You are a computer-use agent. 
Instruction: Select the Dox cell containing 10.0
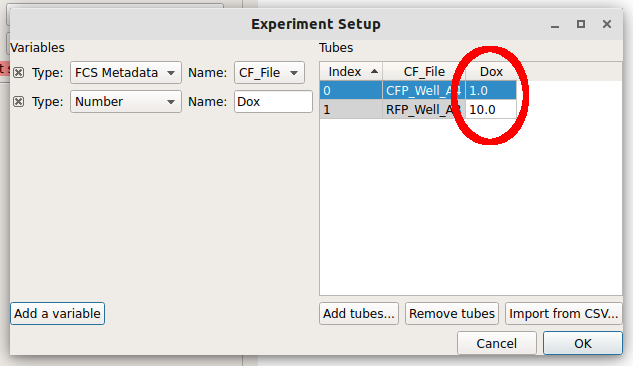click(491, 109)
